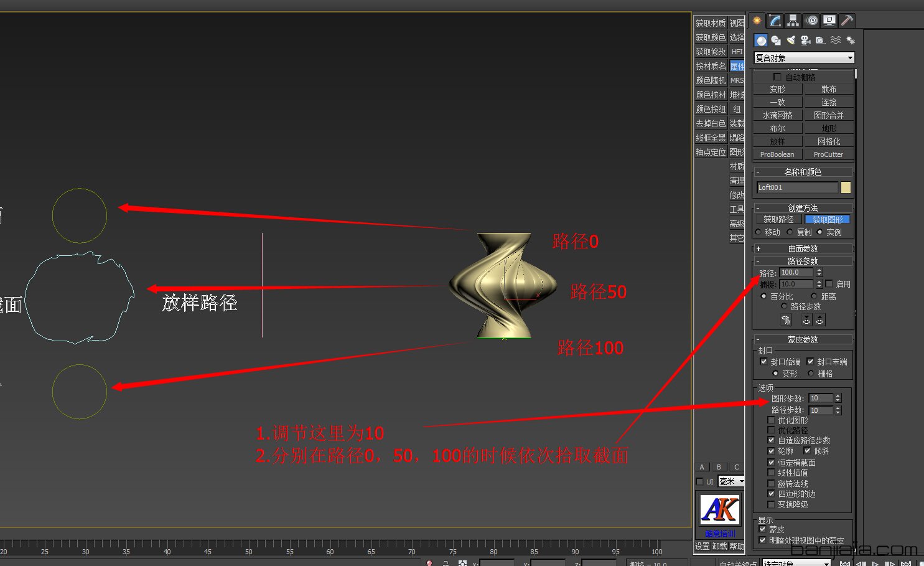Select the Cameras category icon
924x566 pixels.
806,40
